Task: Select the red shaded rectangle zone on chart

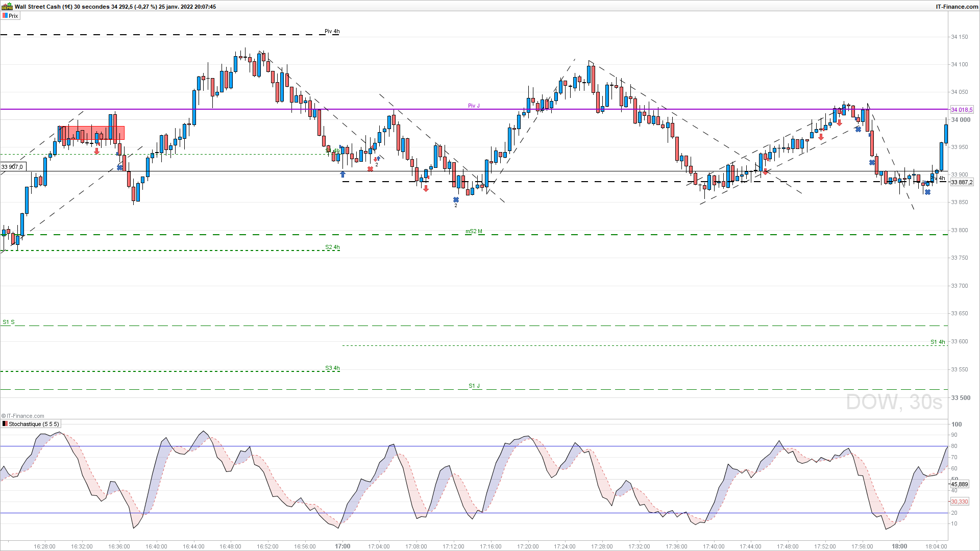Action: pos(91,133)
